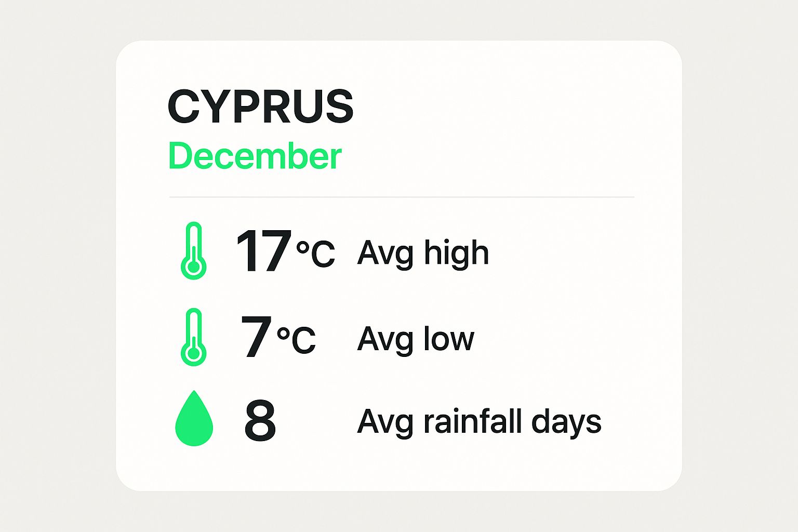The image size is (798, 532).
Task: Click the thermometer icon next to 7°C
Action: pos(194,337)
